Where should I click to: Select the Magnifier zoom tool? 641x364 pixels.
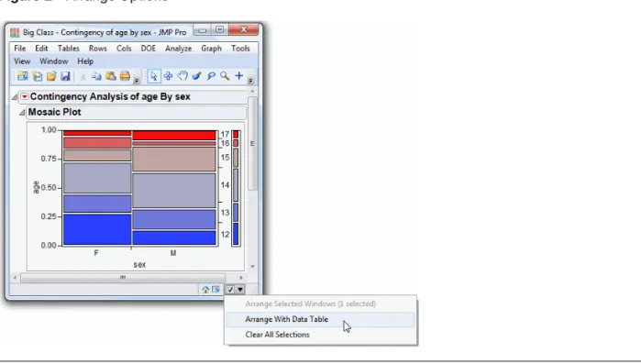pos(225,76)
